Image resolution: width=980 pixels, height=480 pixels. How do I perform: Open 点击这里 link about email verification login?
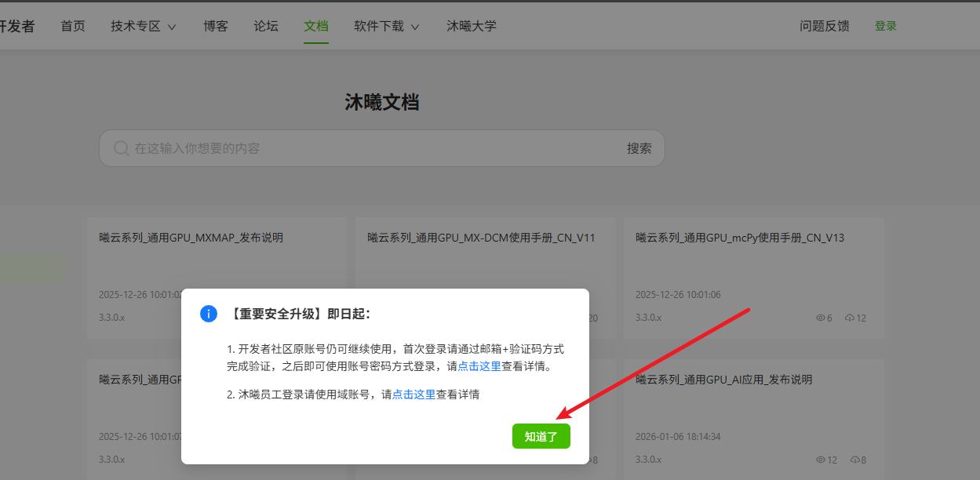479,366
